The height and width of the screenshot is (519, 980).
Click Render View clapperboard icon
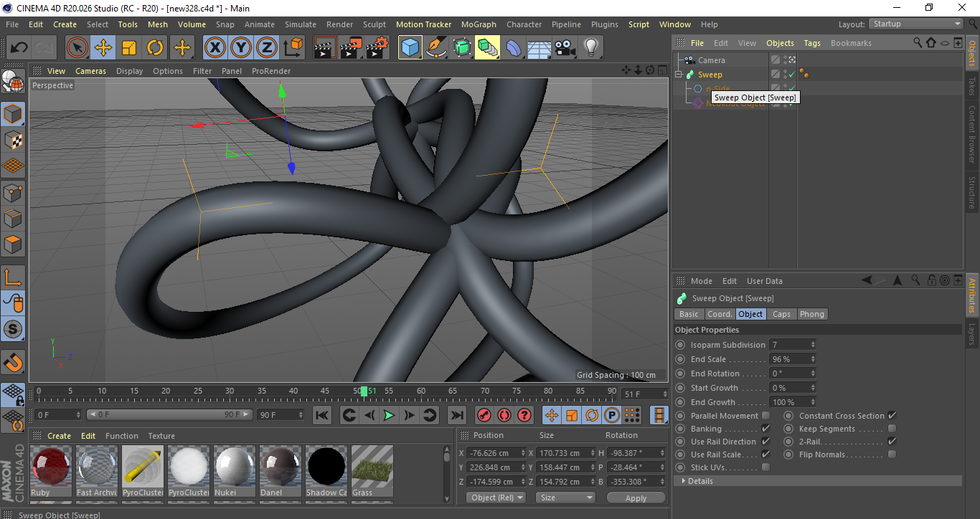(325, 48)
